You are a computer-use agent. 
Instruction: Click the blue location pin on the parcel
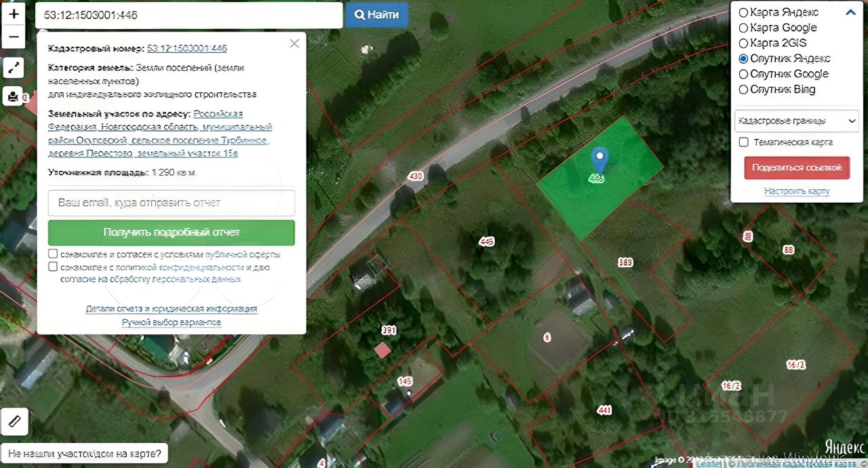point(599,160)
